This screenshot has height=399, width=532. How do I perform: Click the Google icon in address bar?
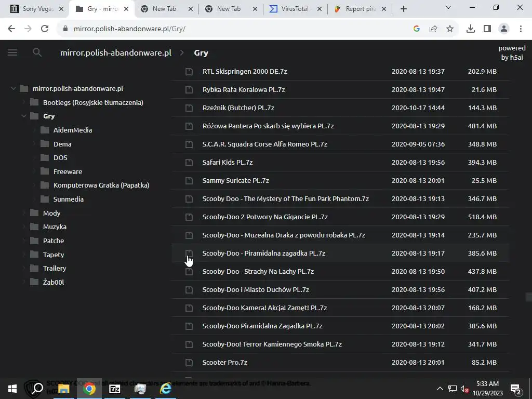pyautogui.click(x=417, y=29)
